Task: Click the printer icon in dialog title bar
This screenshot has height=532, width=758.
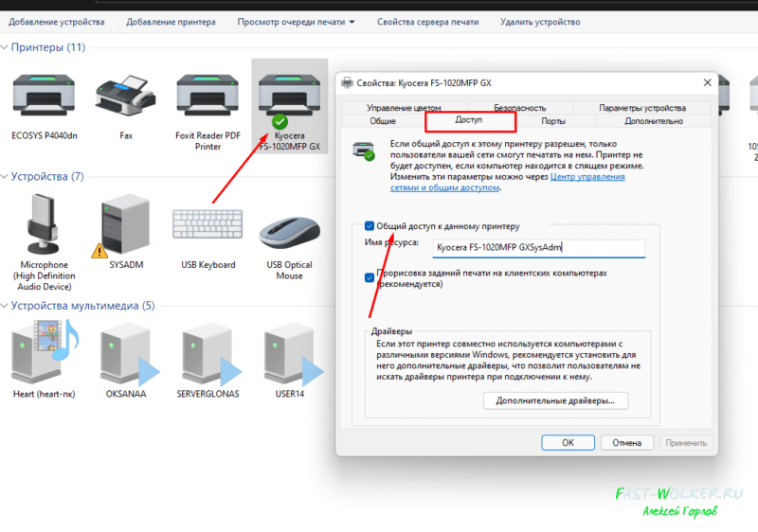Action: tap(347, 82)
